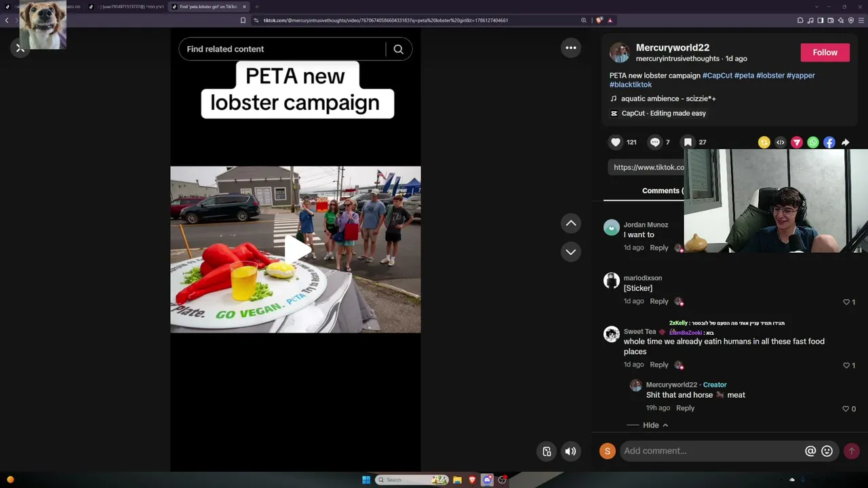Mention a user with the @ icon
The image size is (868, 488).
(810, 451)
